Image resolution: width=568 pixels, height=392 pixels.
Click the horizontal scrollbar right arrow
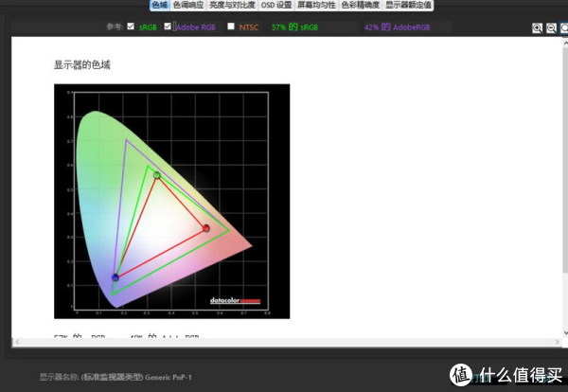point(558,342)
